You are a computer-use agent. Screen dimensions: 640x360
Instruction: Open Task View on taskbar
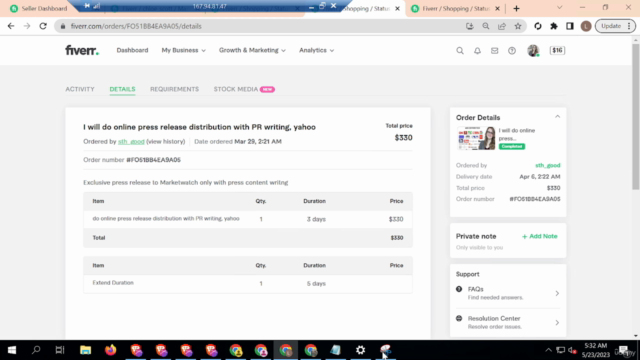coord(60,350)
